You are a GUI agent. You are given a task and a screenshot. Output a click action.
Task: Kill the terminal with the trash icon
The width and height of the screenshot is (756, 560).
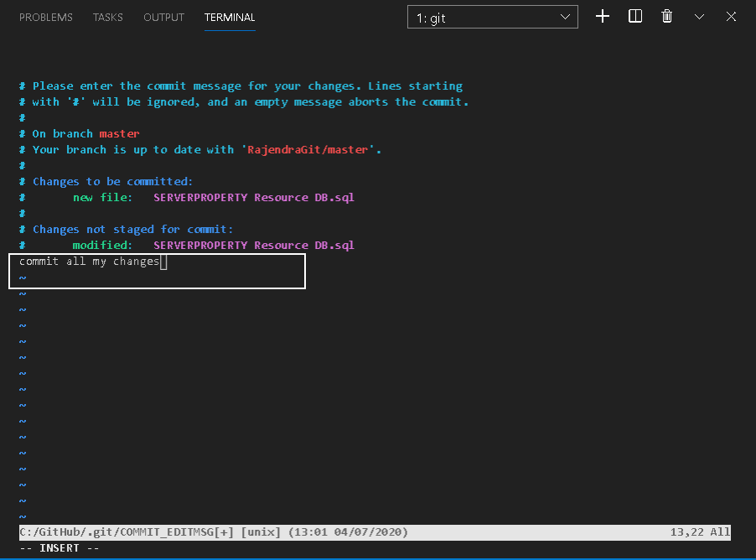point(667,17)
